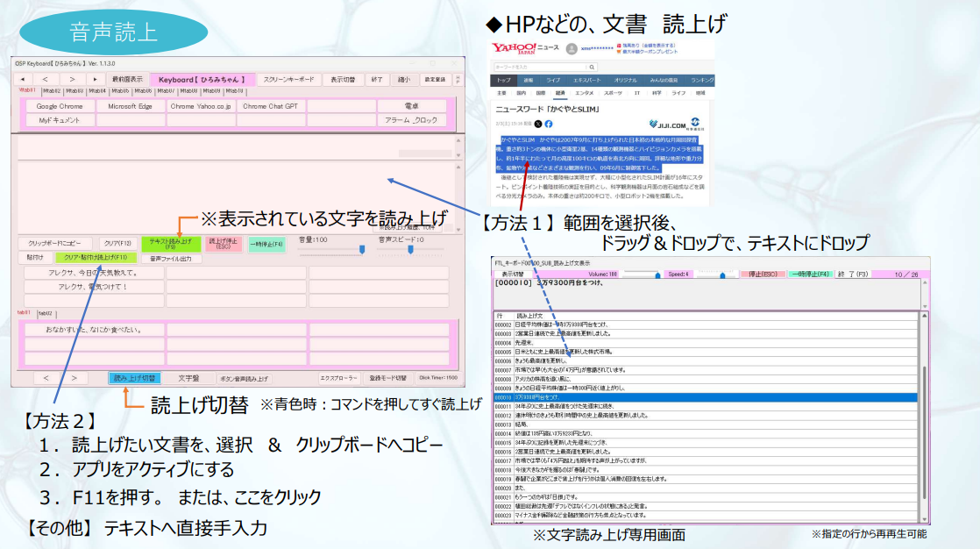Toggle the 読み上げ切替 reading mode button
980x549 pixels.
[134, 378]
